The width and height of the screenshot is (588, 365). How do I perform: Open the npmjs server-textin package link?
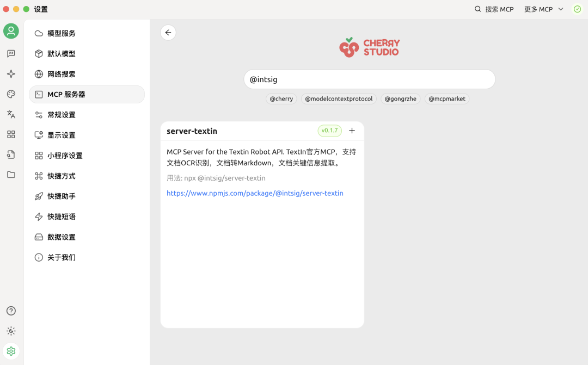[255, 193]
